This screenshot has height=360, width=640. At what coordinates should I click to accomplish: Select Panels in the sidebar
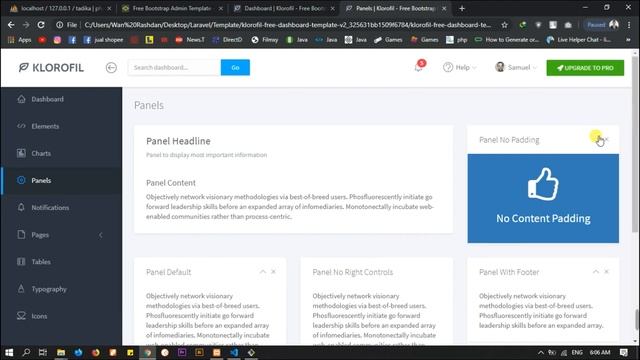click(x=61, y=180)
